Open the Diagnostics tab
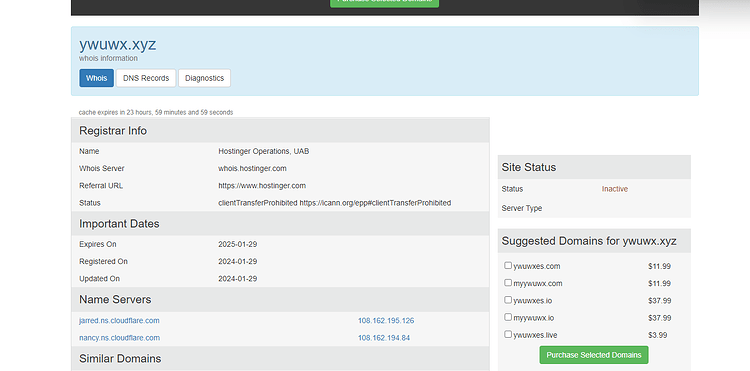Screen dimensions: 750x371 [x=204, y=78]
